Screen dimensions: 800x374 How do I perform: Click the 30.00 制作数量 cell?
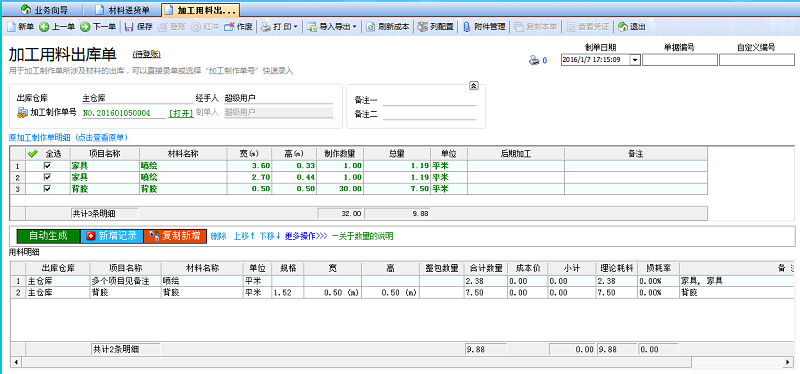340,188
